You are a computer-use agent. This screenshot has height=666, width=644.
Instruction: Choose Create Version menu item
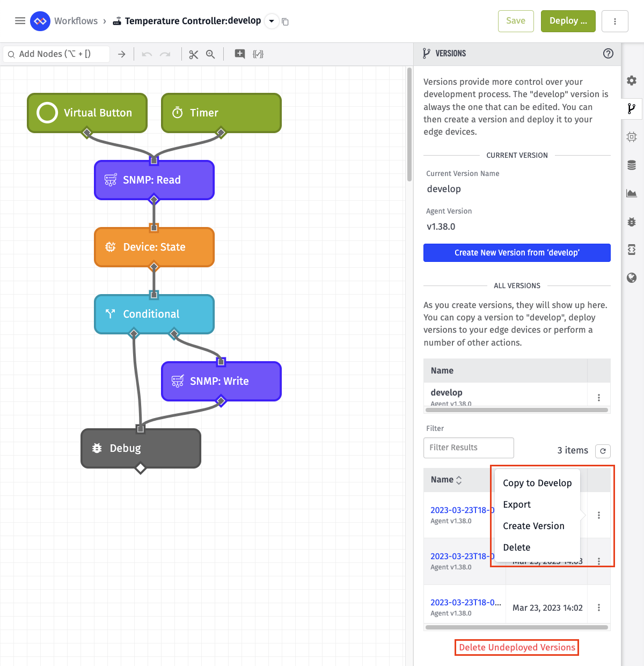(537, 526)
